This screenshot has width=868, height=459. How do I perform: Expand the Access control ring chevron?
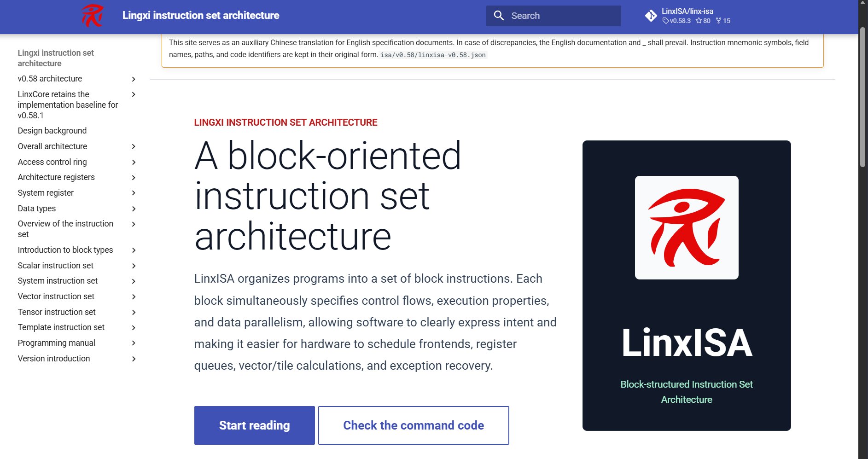(134, 162)
